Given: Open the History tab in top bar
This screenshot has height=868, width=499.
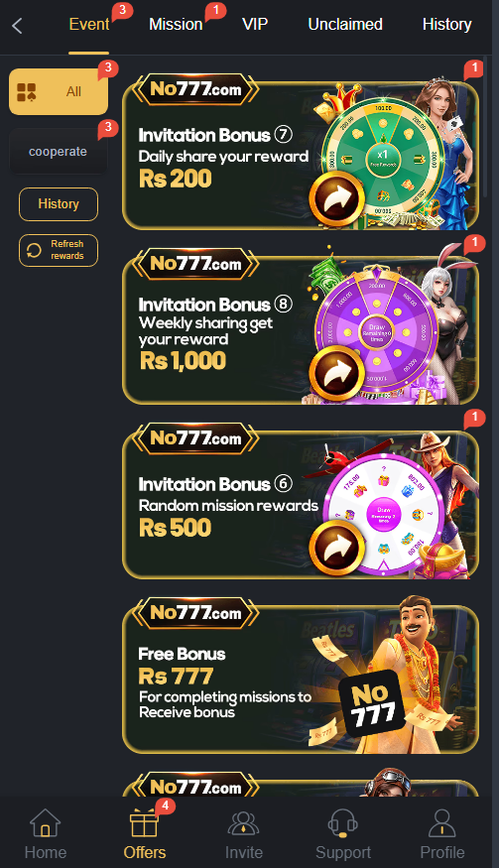Looking at the screenshot, I should tap(447, 25).
